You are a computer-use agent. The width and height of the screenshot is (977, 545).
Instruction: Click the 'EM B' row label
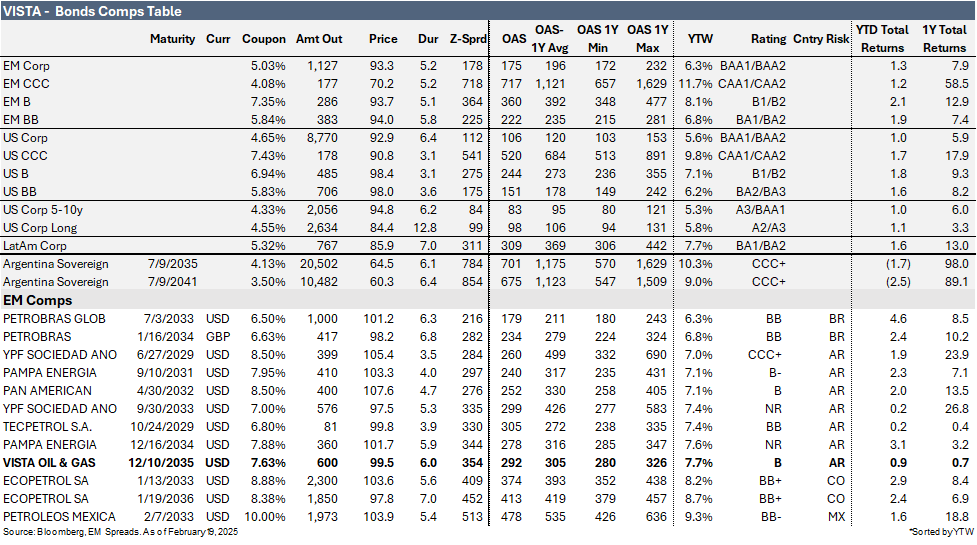point(17,102)
